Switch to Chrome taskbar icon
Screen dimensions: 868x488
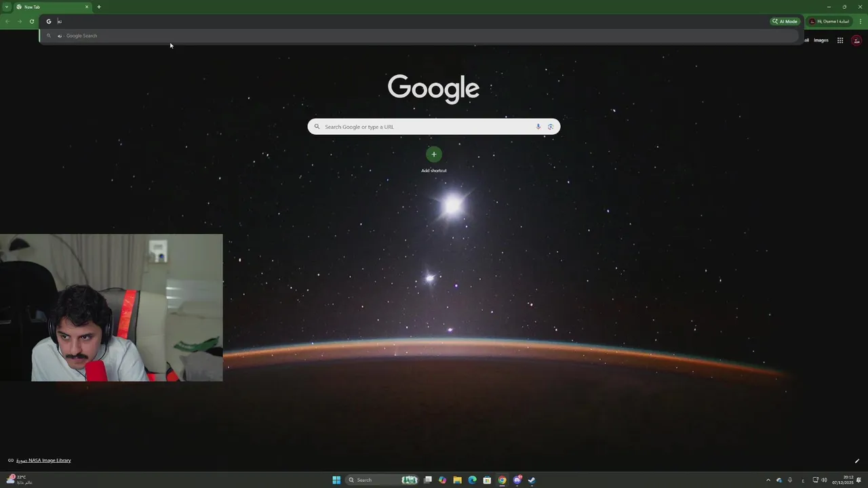[502, 480]
